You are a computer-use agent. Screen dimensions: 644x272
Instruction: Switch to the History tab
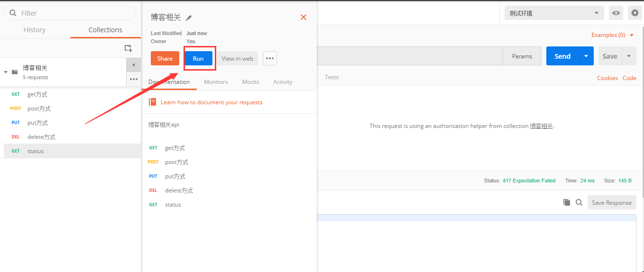(35, 29)
